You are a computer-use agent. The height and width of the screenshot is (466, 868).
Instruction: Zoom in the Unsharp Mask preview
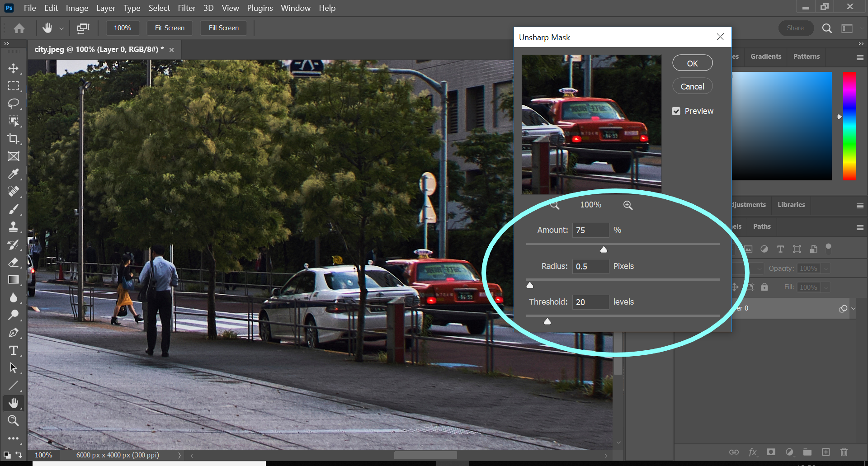pyautogui.click(x=628, y=205)
